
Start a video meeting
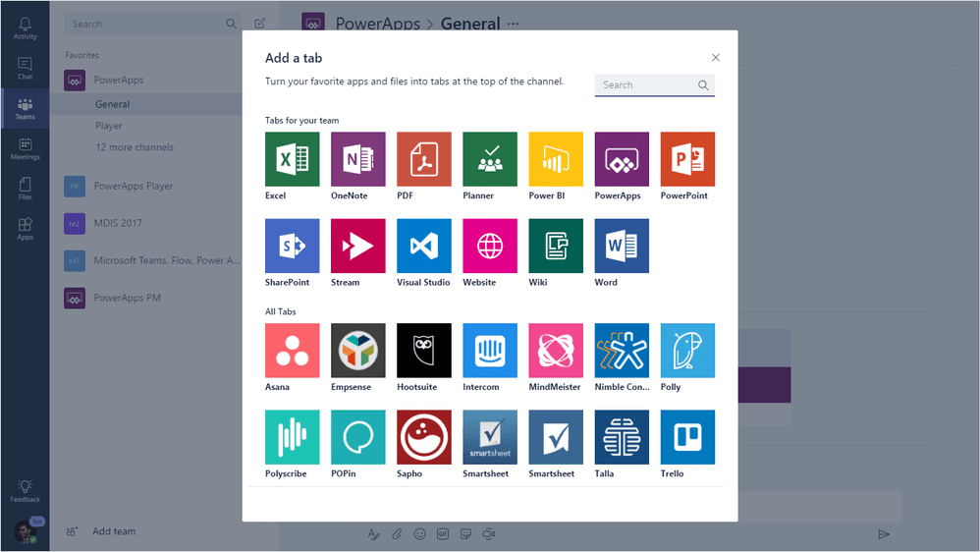tap(489, 534)
